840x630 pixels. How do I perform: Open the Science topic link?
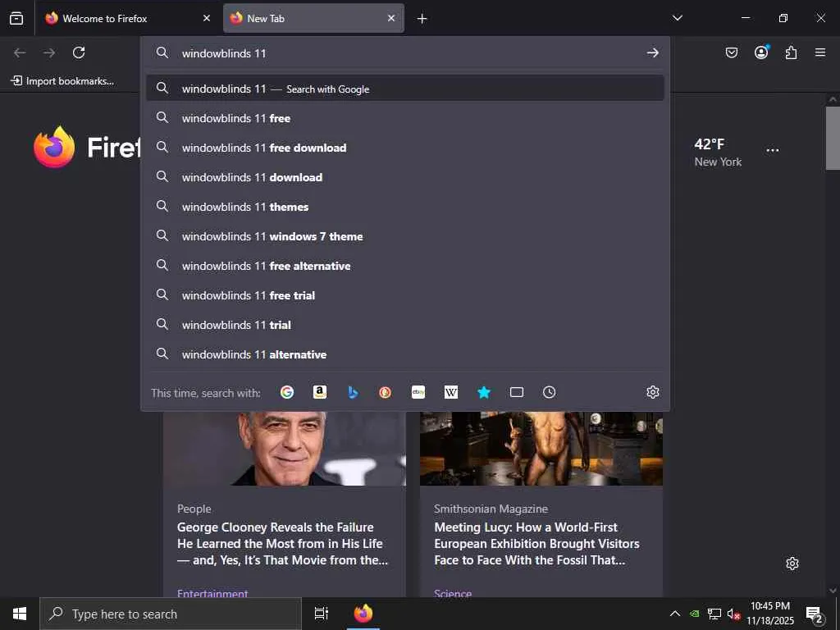click(x=453, y=593)
